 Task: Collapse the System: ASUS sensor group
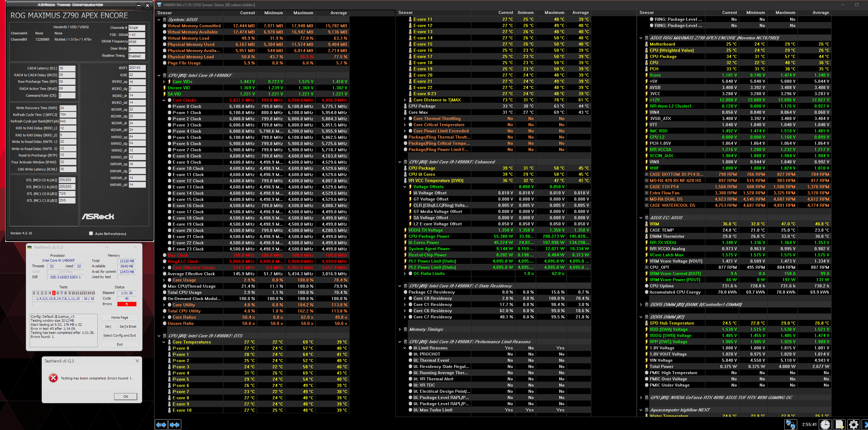tap(159, 20)
